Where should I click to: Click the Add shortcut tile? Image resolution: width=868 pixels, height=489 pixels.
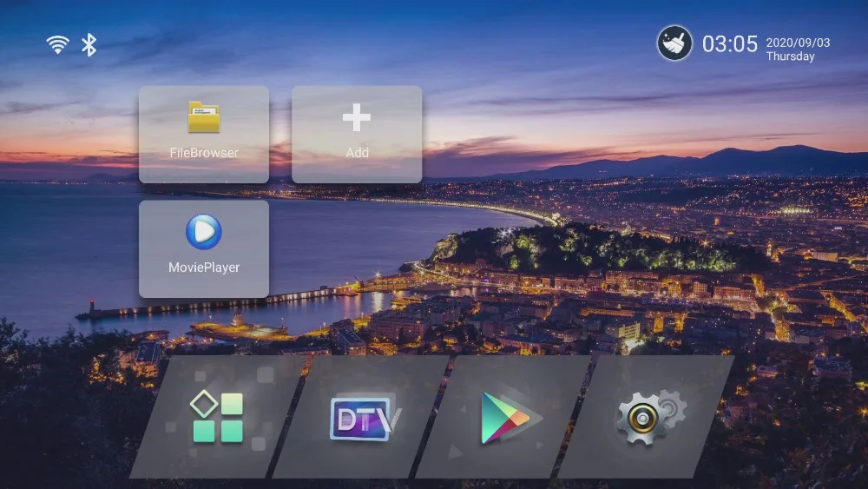[x=357, y=135]
